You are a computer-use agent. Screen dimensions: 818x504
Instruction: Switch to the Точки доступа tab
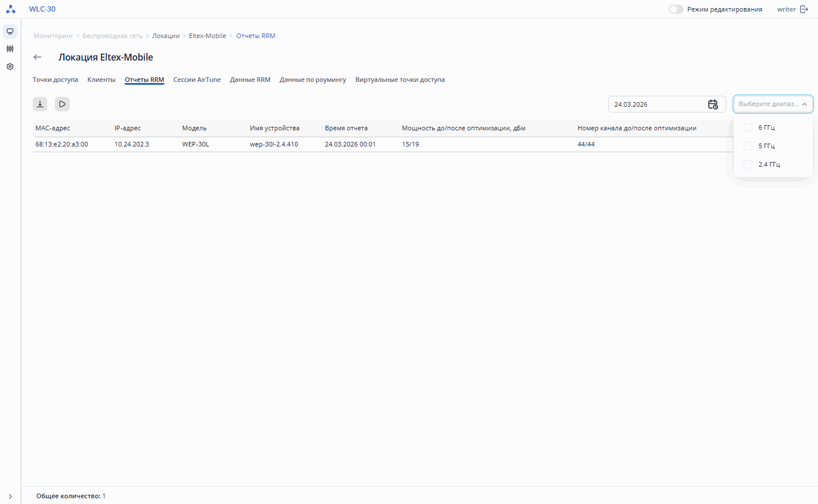tap(55, 80)
